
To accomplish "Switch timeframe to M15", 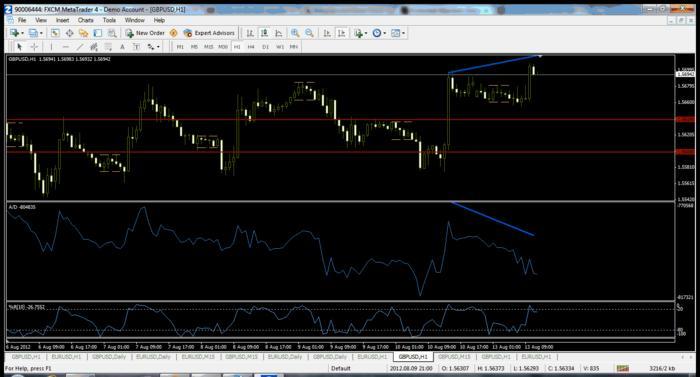I will click(x=208, y=46).
